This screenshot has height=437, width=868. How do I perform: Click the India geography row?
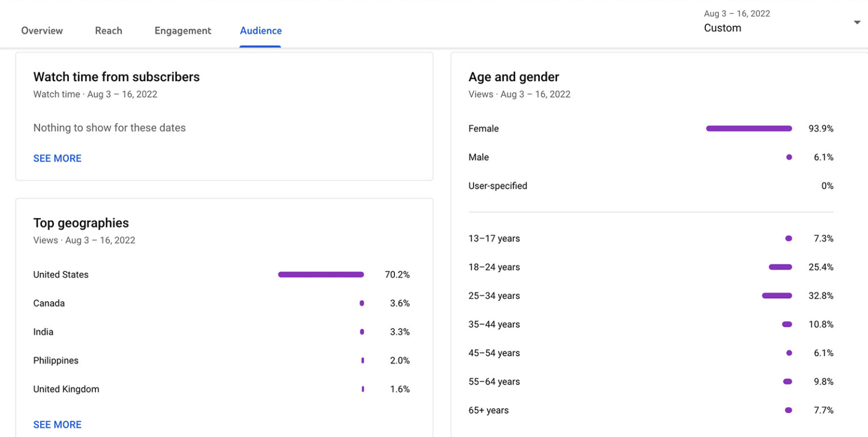44,332
